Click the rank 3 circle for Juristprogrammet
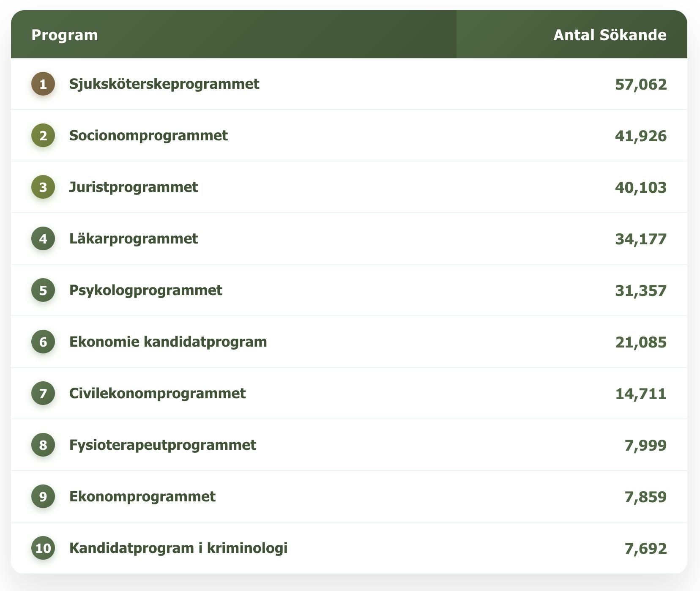 point(43,187)
